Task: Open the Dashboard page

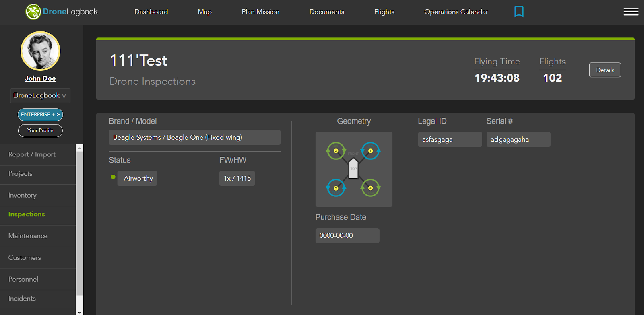Action: coord(151,12)
